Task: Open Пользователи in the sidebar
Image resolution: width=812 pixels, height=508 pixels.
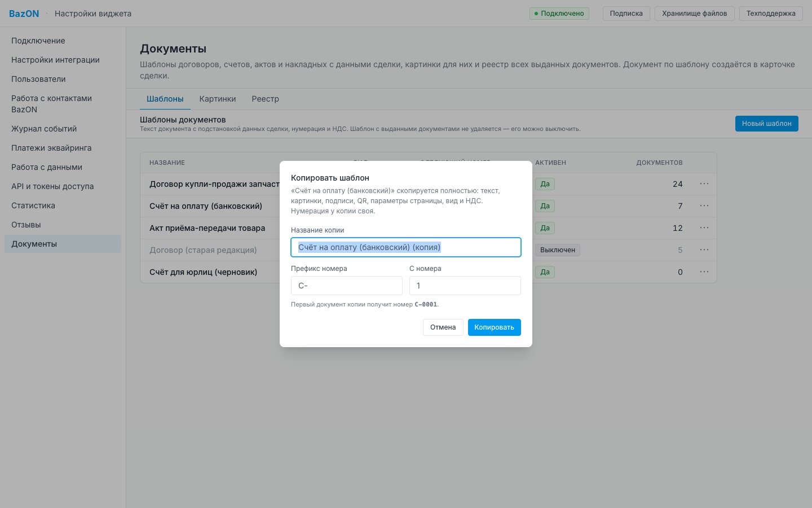Action: point(63,79)
